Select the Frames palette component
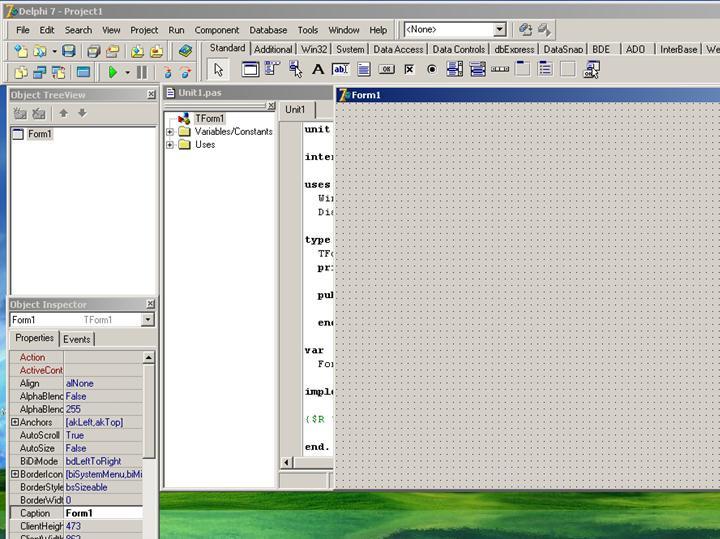The height and width of the screenshot is (539, 720). [x=250, y=70]
